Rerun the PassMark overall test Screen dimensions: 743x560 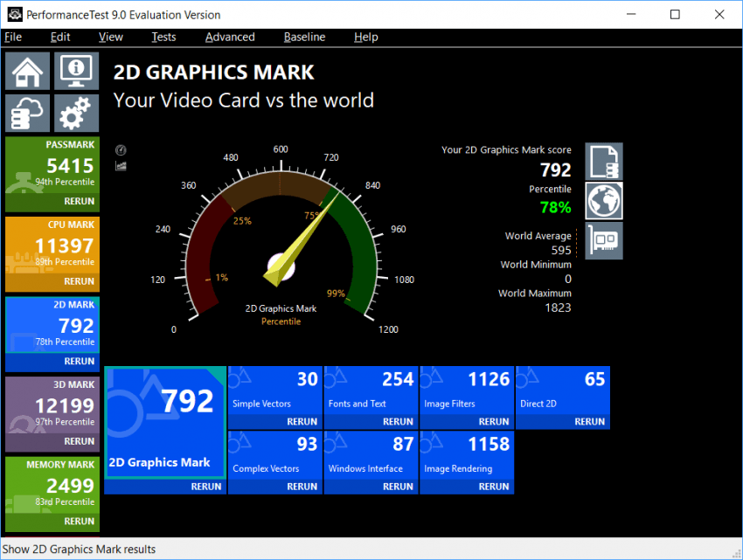(80, 201)
